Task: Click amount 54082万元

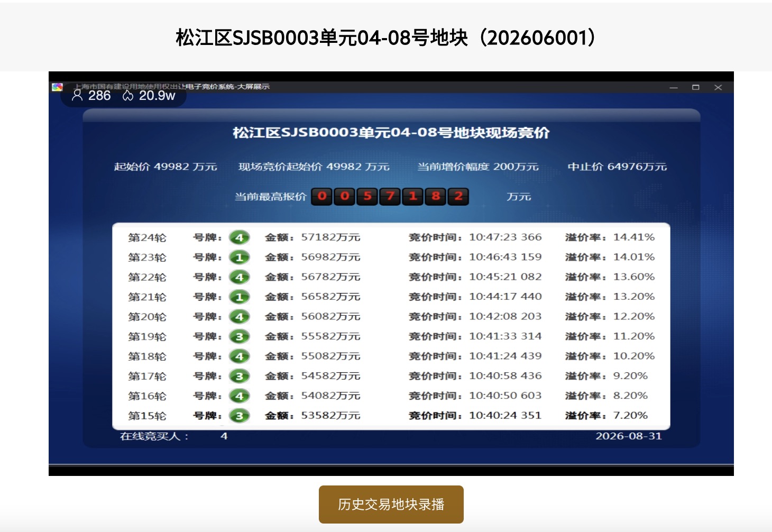Action: (330, 396)
